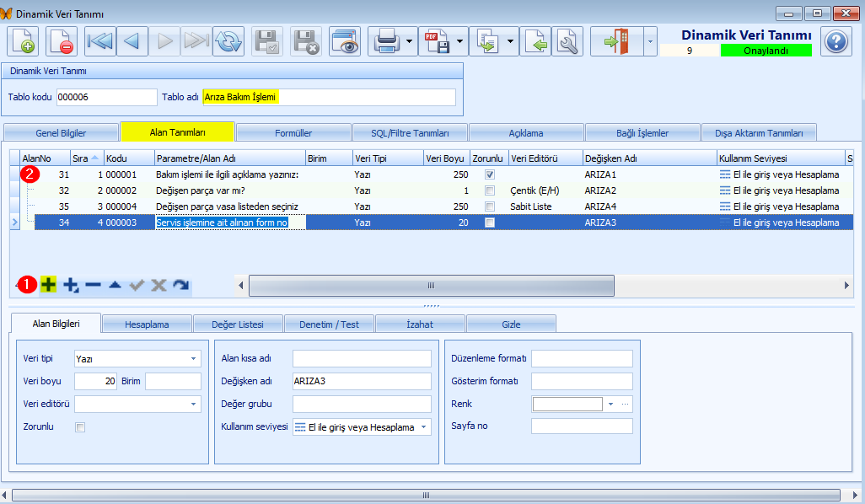Image resolution: width=865 pixels, height=504 pixels.
Task: Tick Zorunlu checkbox in ARIZA4 row
Action: pyautogui.click(x=489, y=206)
